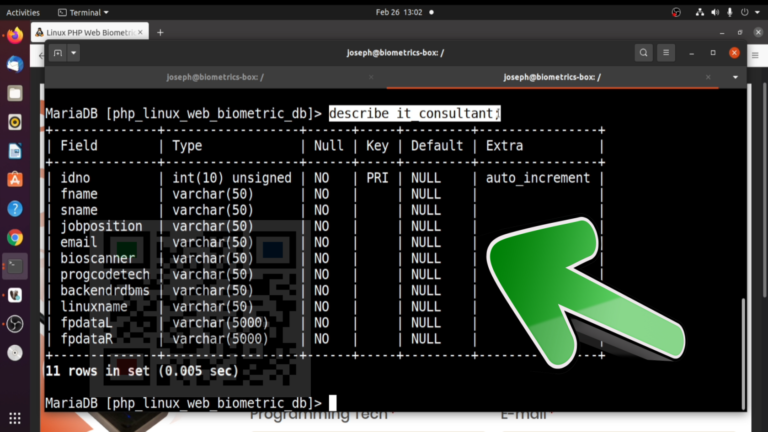The width and height of the screenshot is (768, 432).
Task: Open Ubuntu Software store icon
Action: point(15,180)
